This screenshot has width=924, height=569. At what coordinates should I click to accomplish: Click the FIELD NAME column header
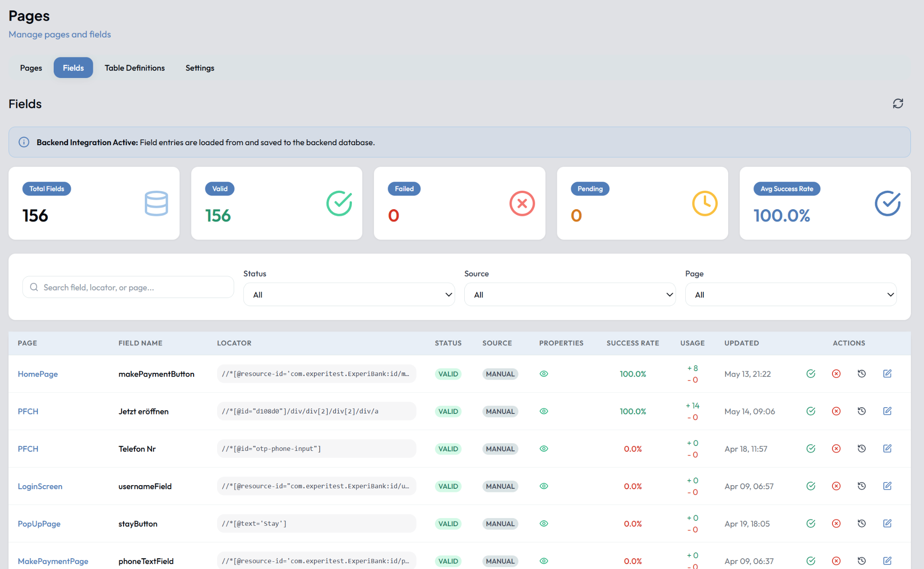point(140,343)
